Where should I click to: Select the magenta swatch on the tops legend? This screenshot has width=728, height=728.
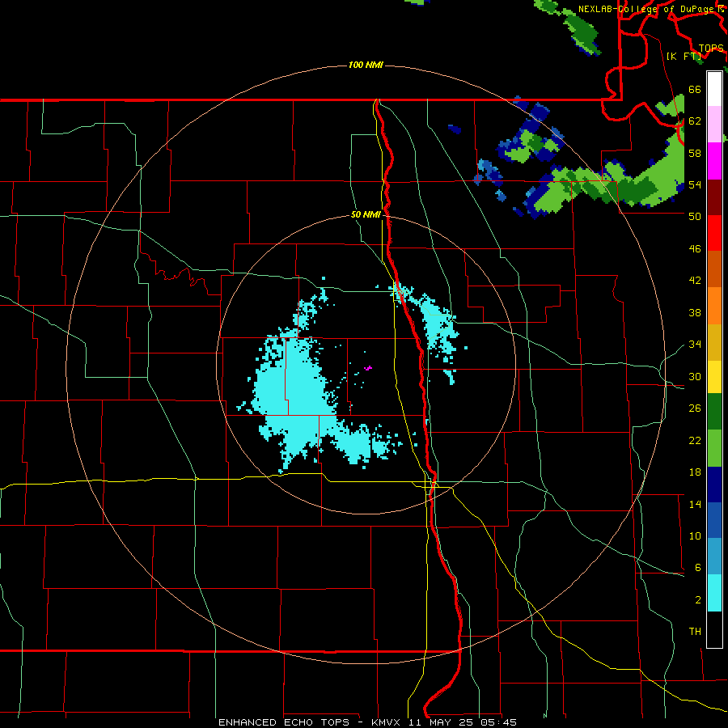(x=714, y=161)
